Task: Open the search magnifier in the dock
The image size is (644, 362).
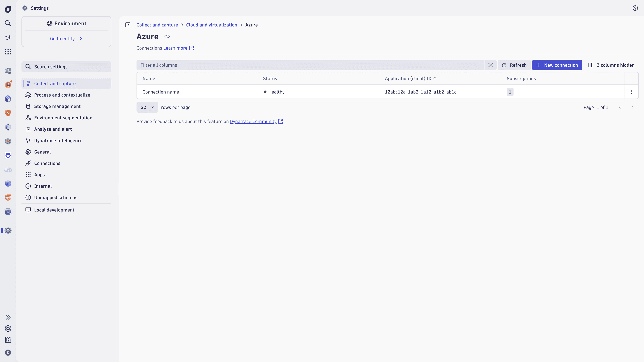Action: tap(8, 23)
